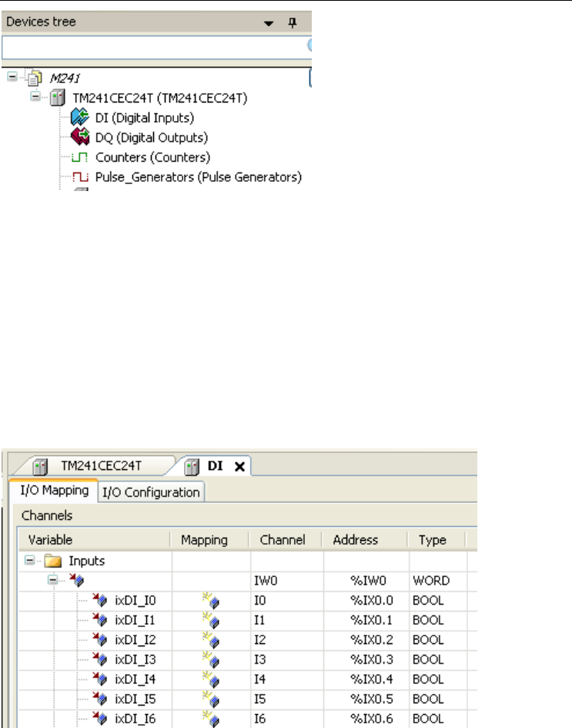
Task: Select the ixDI_I6 variable name
Action: click(x=135, y=719)
